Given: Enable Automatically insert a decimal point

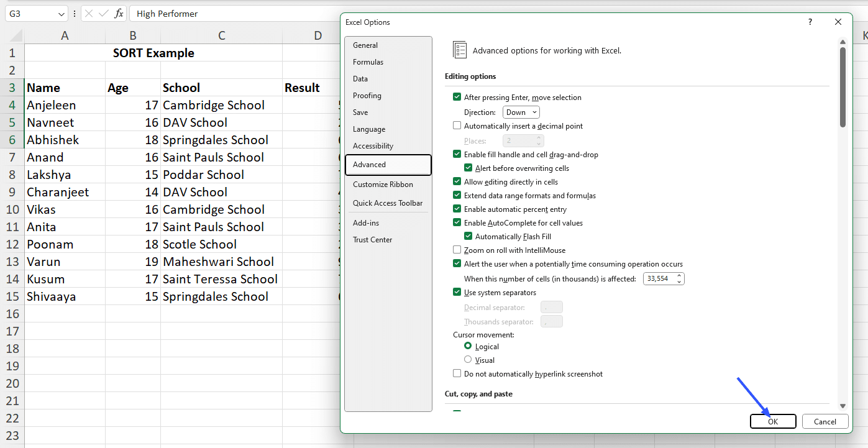Looking at the screenshot, I should pyautogui.click(x=457, y=126).
